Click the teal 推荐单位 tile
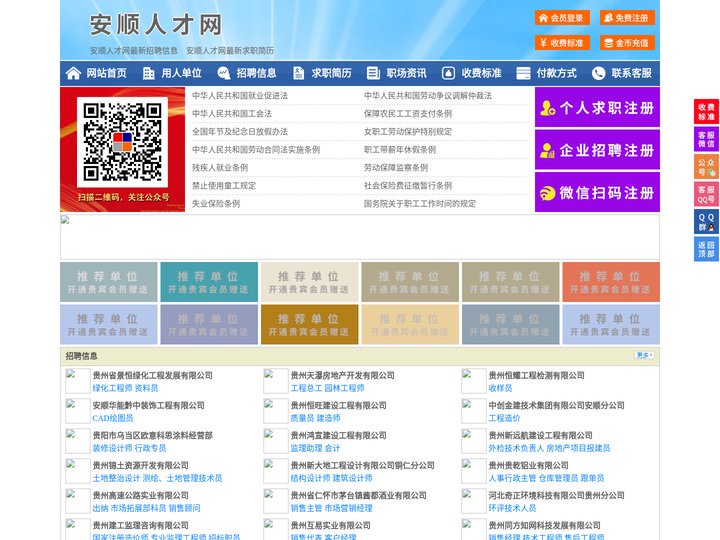This screenshot has width=720, height=540. click(x=209, y=282)
